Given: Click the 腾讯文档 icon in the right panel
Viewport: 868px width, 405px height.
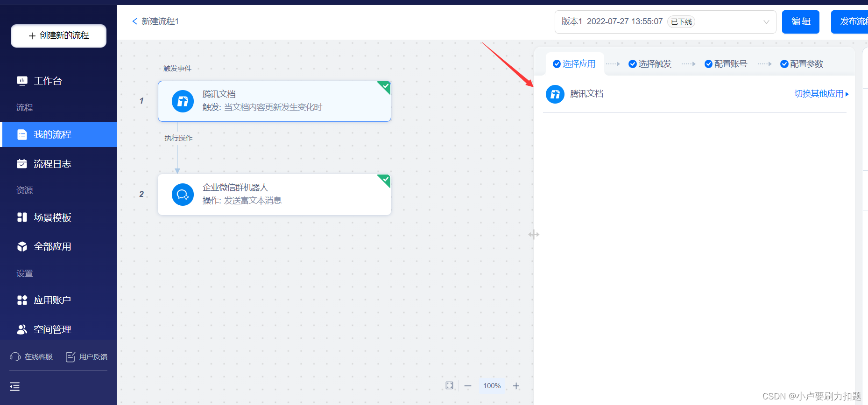Looking at the screenshot, I should (x=555, y=94).
